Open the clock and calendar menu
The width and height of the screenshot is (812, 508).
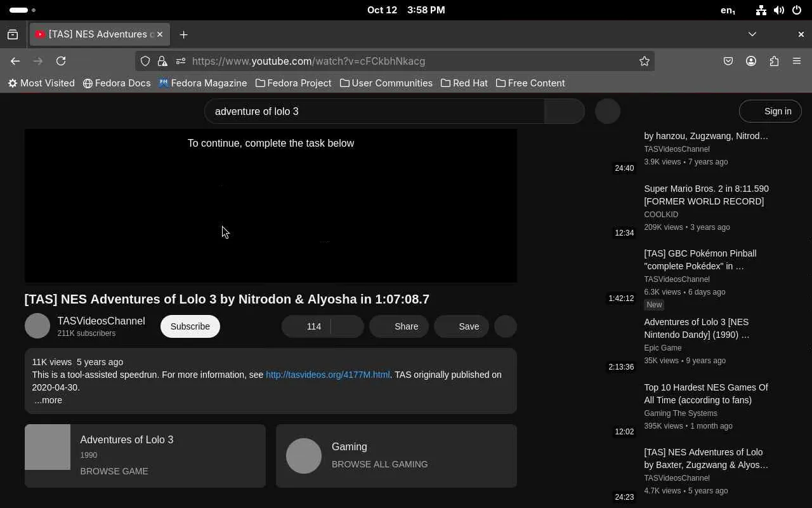coord(406,10)
